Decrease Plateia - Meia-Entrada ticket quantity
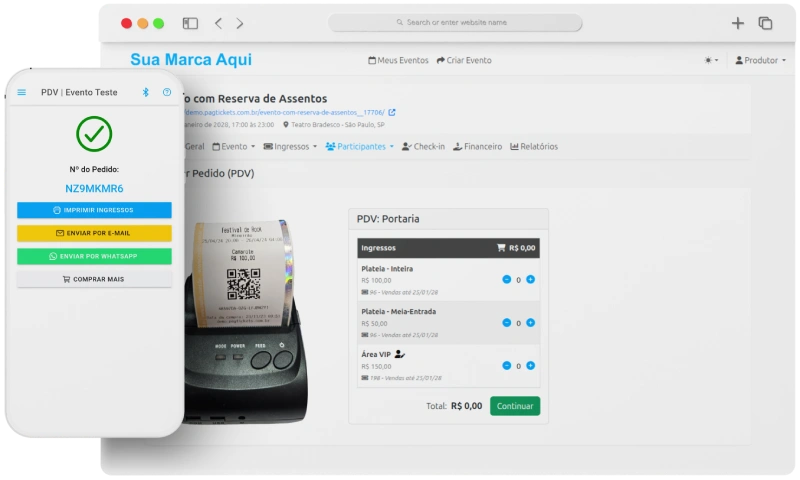The width and height of the screenshot is (800, 480). pyautogui.click(x=506, y=323)
